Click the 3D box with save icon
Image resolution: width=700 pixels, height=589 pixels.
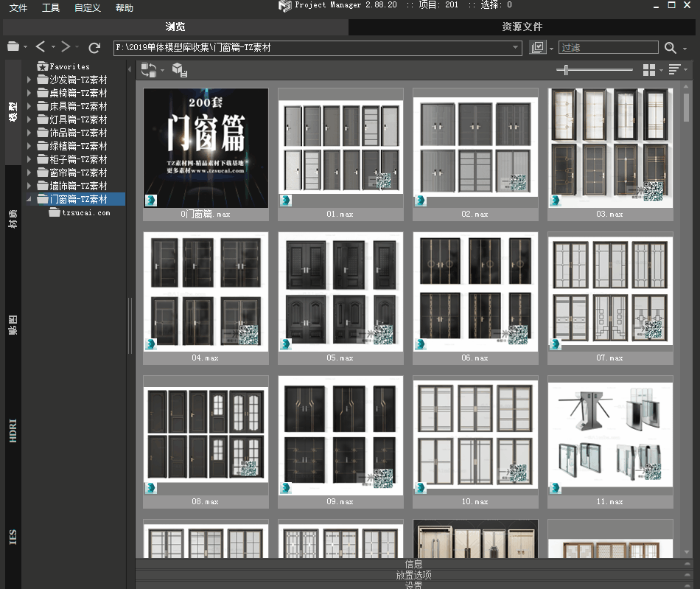179,70
